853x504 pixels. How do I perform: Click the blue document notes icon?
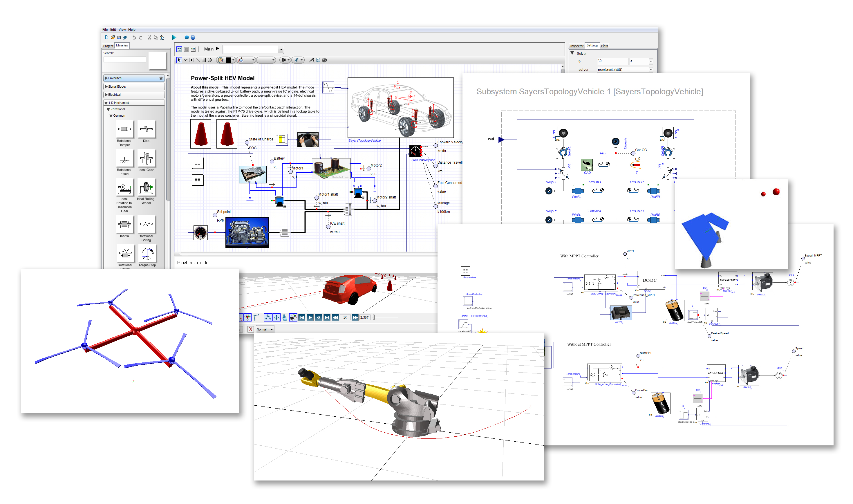pos(318,60)
